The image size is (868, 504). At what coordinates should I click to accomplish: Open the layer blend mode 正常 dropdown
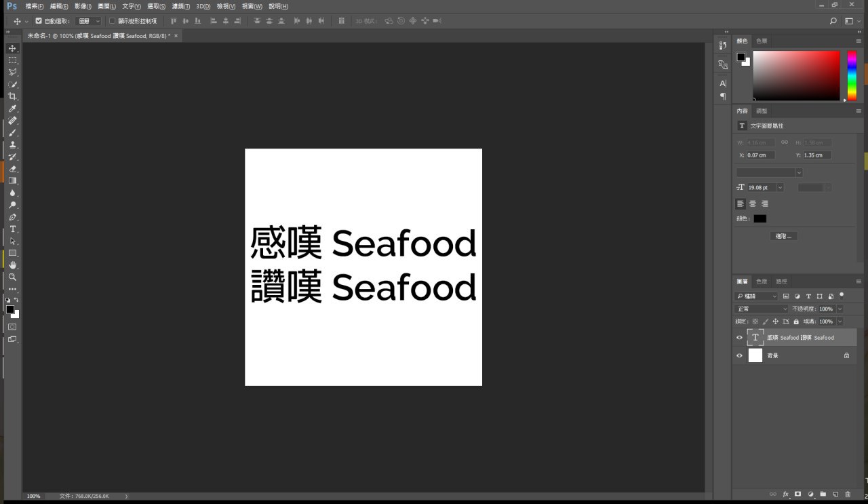pos(762,309)
